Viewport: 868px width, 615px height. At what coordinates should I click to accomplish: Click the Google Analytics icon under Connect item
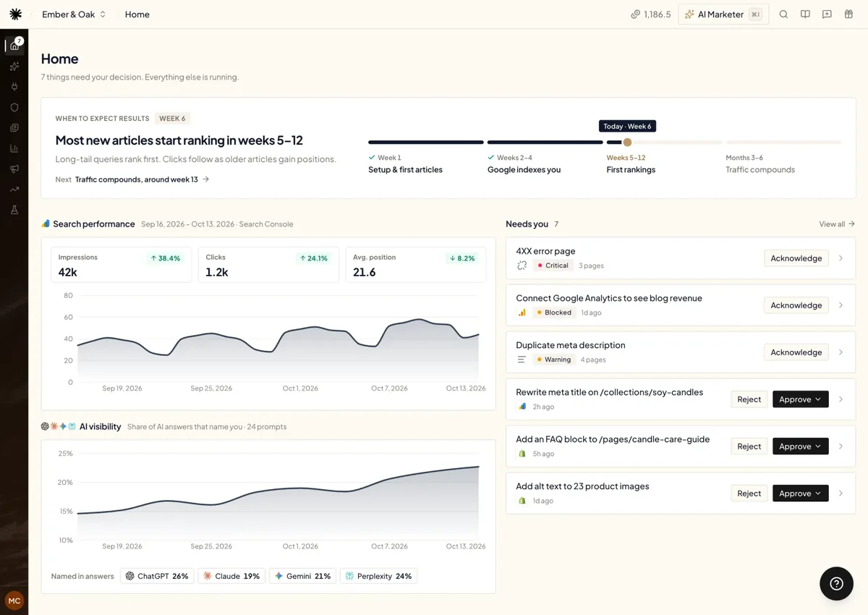coord(522,313)
